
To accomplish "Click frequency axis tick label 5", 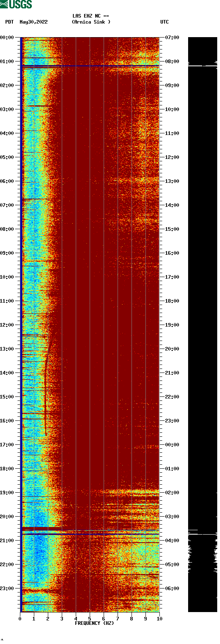I will 90,619.
